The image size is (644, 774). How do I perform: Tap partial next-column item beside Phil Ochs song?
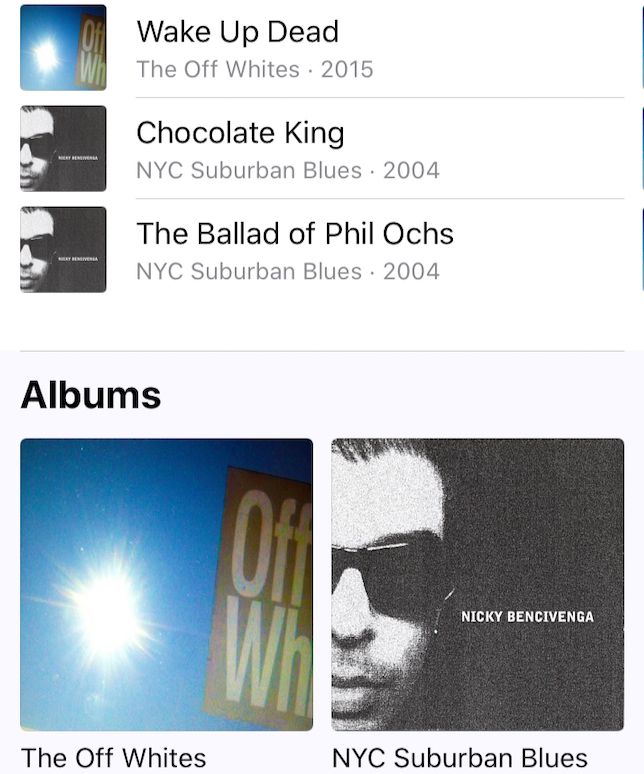coord(642,249)
